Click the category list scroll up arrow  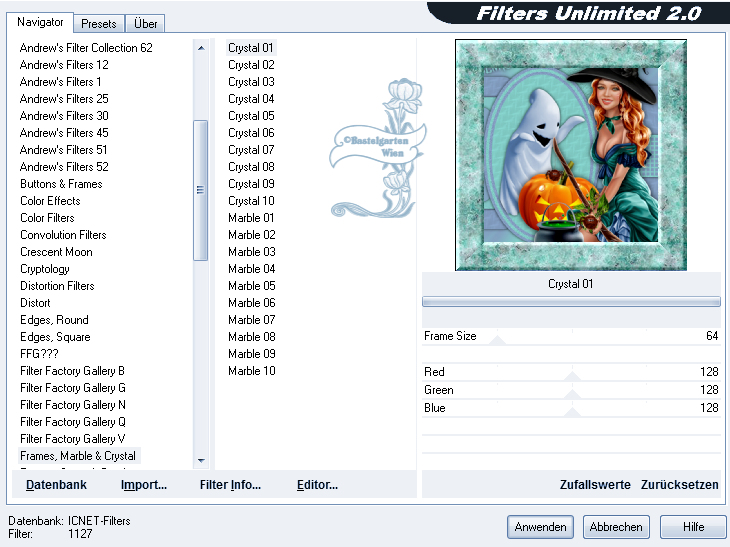[201, 48]
